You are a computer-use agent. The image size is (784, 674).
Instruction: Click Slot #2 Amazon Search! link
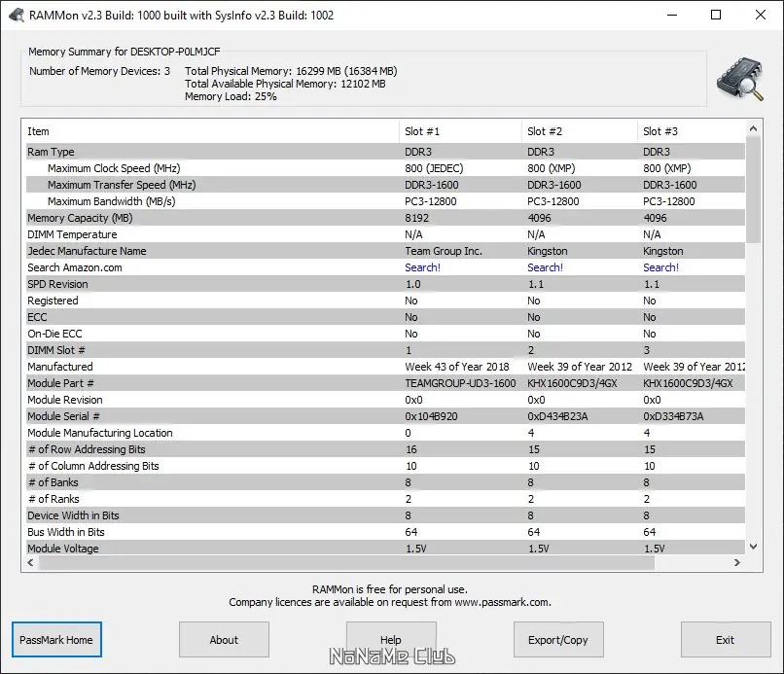point(545,267)
